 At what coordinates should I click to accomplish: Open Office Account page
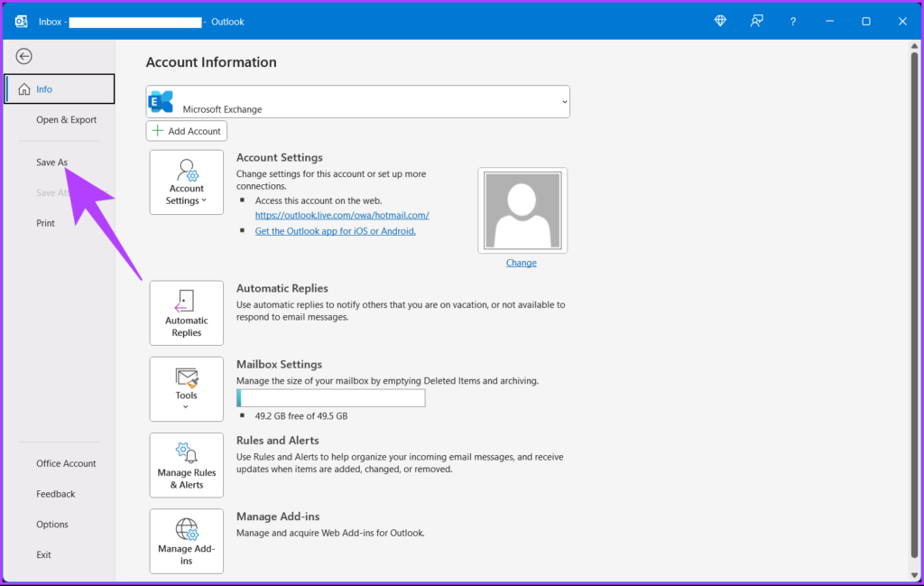(66, 463)
